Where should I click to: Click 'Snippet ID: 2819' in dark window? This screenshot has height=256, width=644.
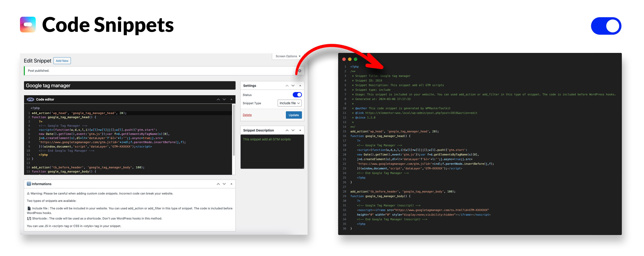(368, 81)
